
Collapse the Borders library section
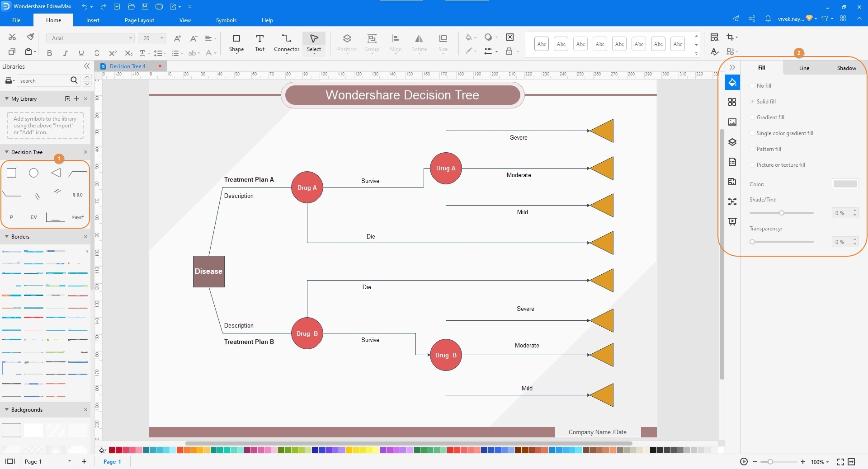(x=7, y=236)
